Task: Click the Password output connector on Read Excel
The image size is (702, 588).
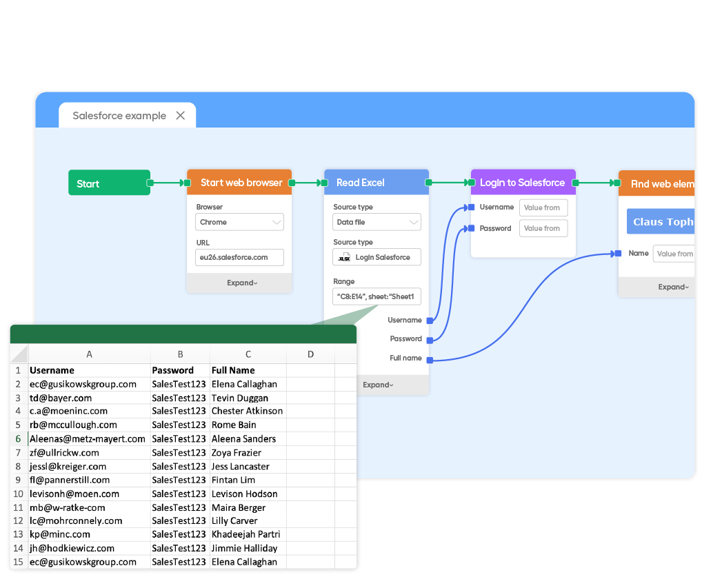Action: click(x=430, y=340)
